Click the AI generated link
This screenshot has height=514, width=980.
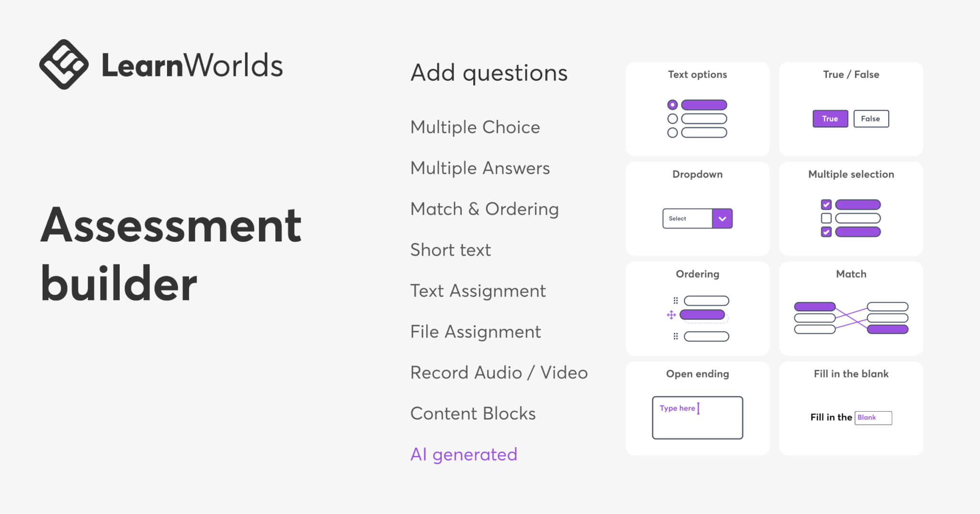pyautogui.click(x=463, y=454)
